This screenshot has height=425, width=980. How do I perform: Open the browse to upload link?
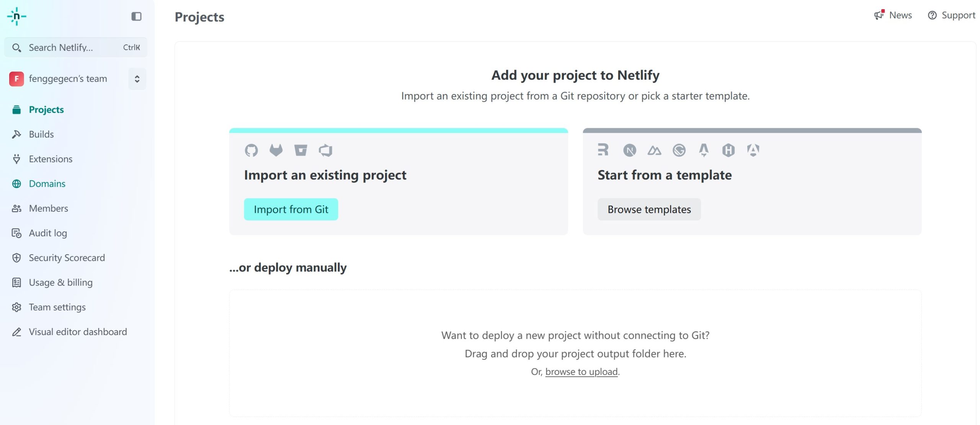[x=581, y=371]
